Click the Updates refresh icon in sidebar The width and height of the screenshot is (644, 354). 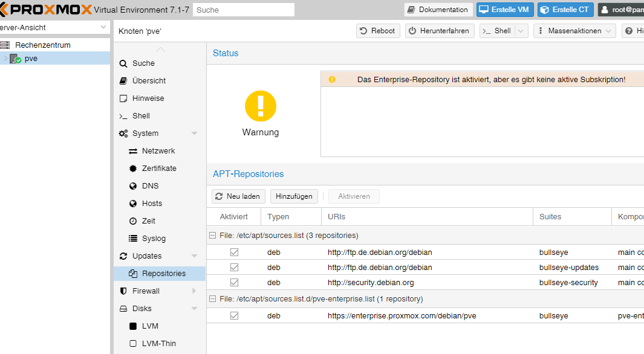click(x=123, y=256)
